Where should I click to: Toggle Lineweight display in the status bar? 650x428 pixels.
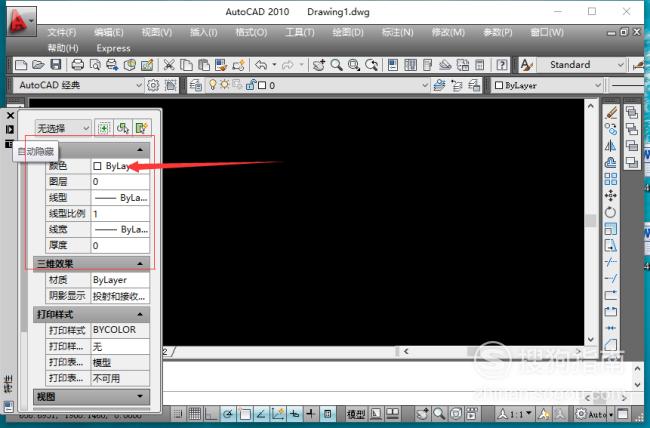pyautogui.click(x=311, y=413)
